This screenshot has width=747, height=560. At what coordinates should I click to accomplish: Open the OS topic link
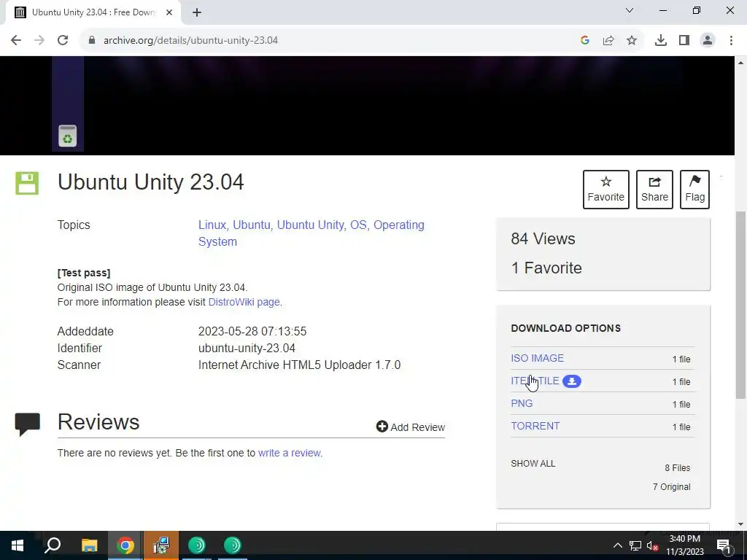coord(358,225)
